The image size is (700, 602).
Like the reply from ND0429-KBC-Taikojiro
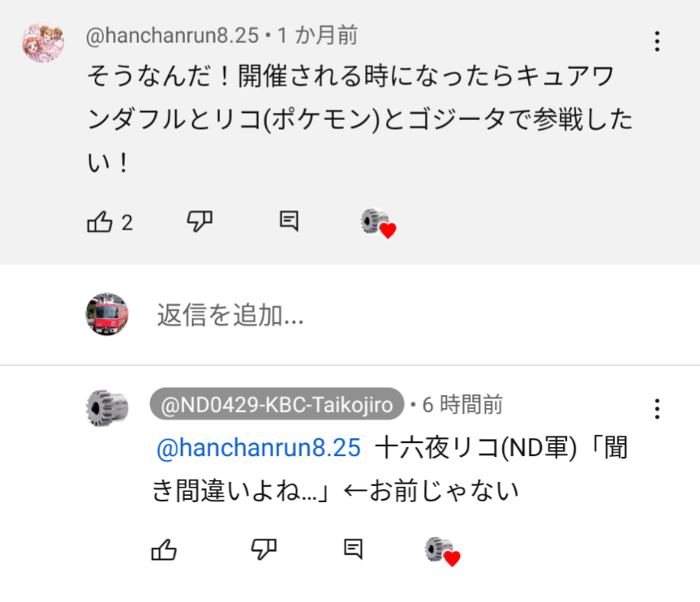coord(164,550)
